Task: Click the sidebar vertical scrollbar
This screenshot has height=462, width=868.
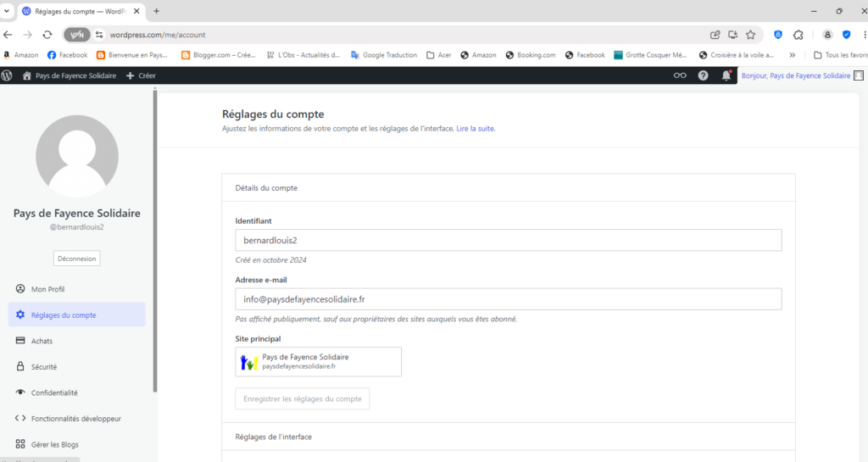Action: click(x=154, y=237)
